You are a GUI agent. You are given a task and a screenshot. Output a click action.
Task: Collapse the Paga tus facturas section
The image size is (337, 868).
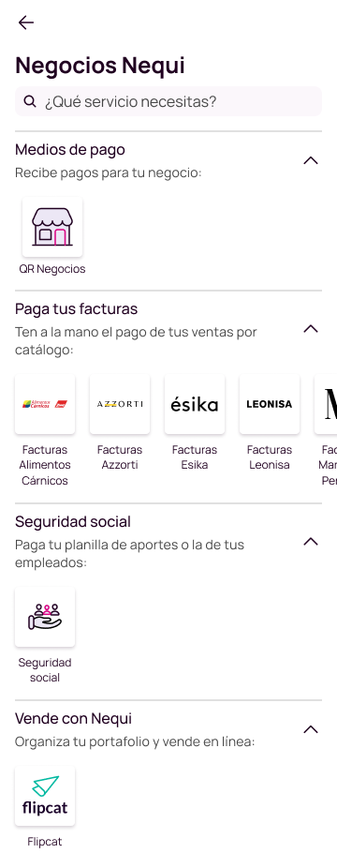point(311,329)
